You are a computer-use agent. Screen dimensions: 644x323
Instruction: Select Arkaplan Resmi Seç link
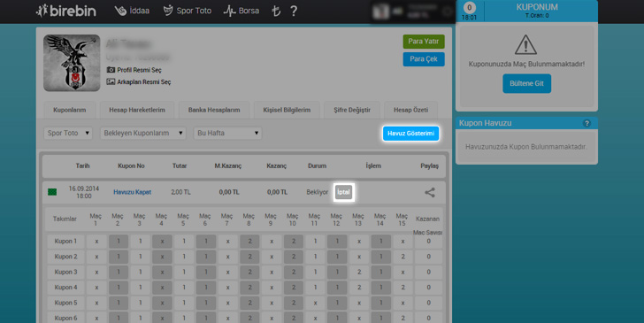pos(138,81)
